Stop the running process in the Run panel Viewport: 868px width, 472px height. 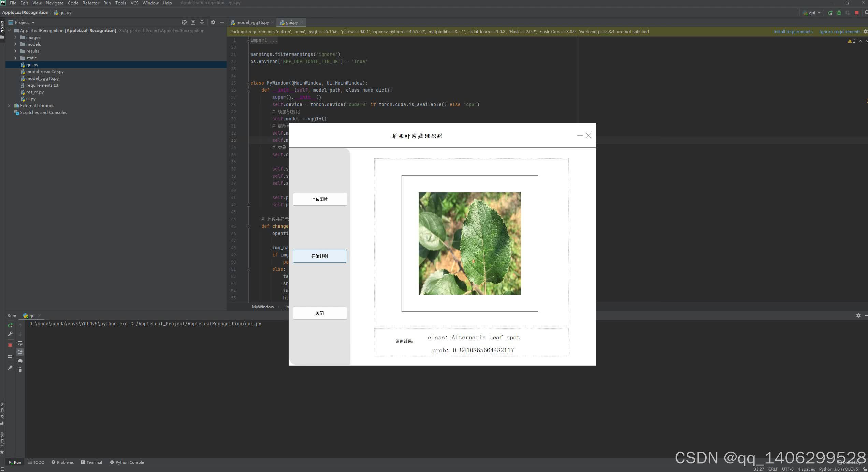(x=10, y=345)
